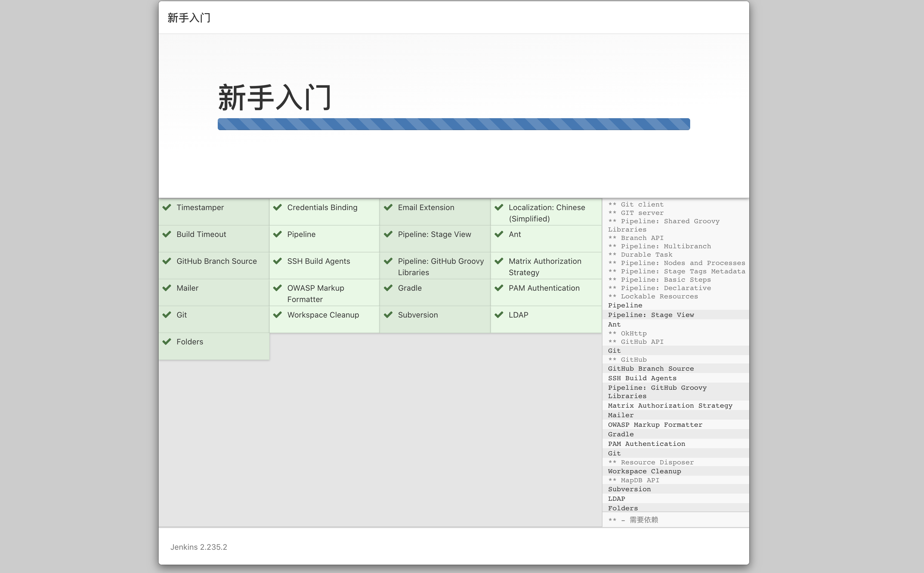Click the checkmark icon beside Build Timeout

167,234
